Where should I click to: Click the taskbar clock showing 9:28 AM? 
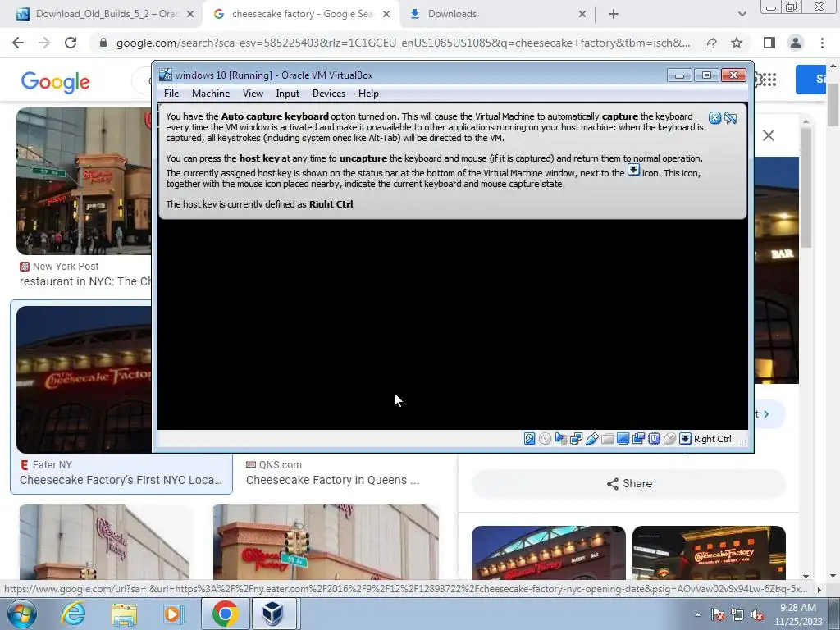coord(797,614)
